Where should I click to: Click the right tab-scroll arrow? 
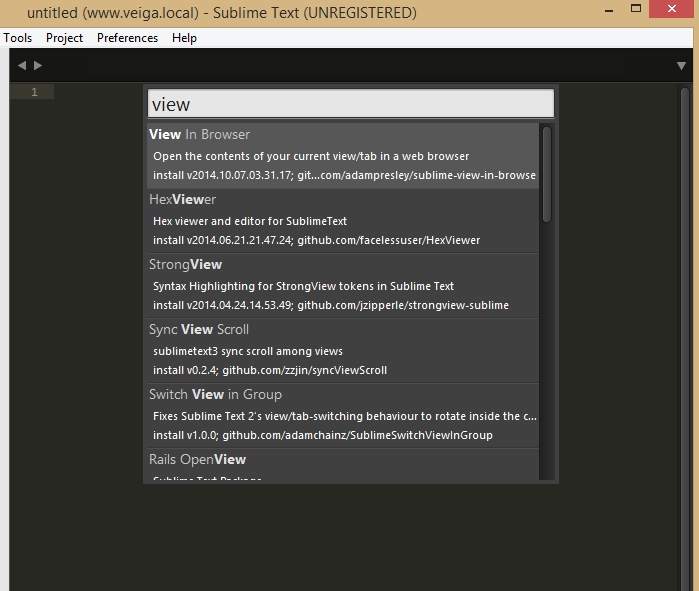point(38,66)
